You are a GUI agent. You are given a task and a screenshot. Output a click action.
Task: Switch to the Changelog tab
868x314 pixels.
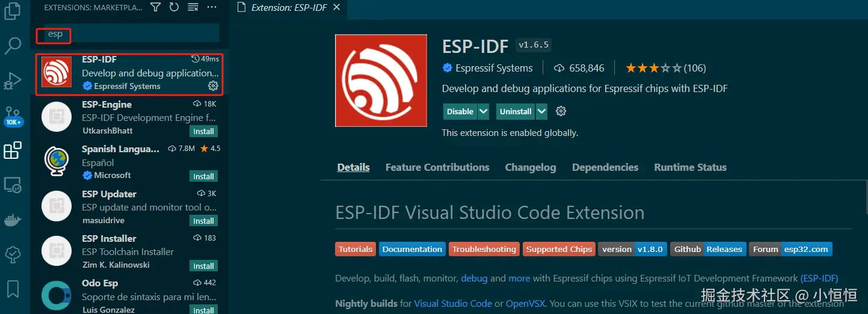coord(531,167)
